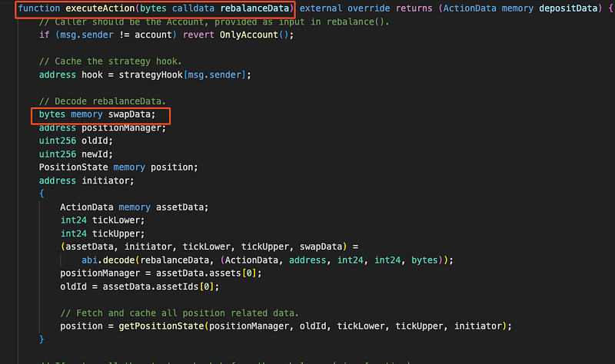Click the 'Fetch and cache all position' comment

(x=184, y=313)
